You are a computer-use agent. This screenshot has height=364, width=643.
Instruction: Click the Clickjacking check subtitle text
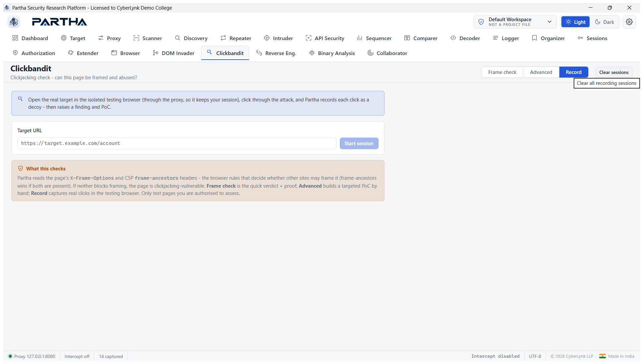tap(74, 78)
